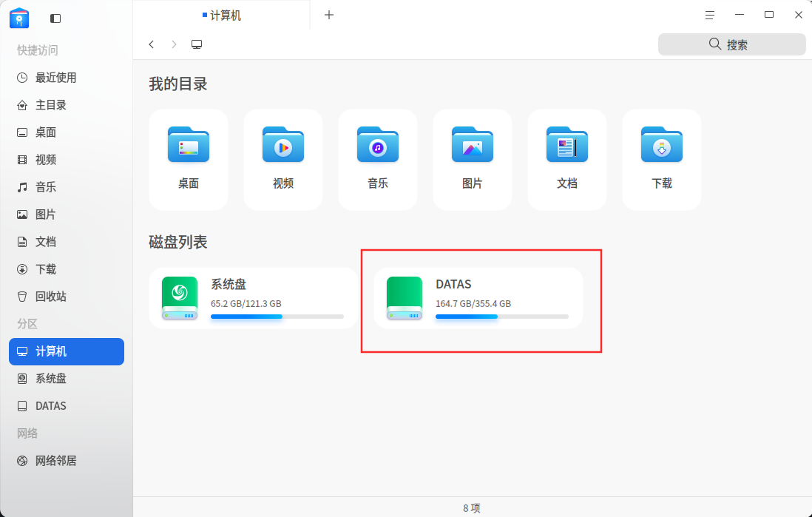Image resolution: width=812 pixels, height=517 pixels.
Task: Click inside the 搜索 search field
Action: tap(731, 44)
